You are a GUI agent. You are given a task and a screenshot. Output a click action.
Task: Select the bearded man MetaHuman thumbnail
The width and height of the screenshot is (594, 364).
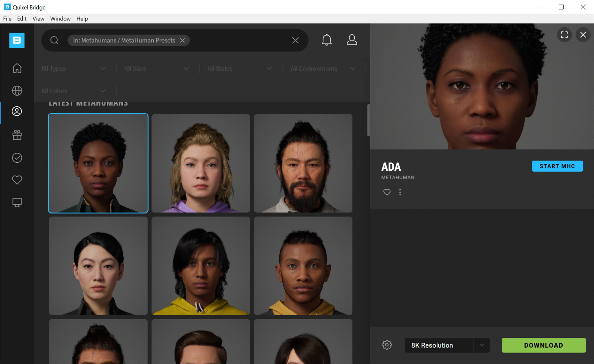(x=303, y=163)
